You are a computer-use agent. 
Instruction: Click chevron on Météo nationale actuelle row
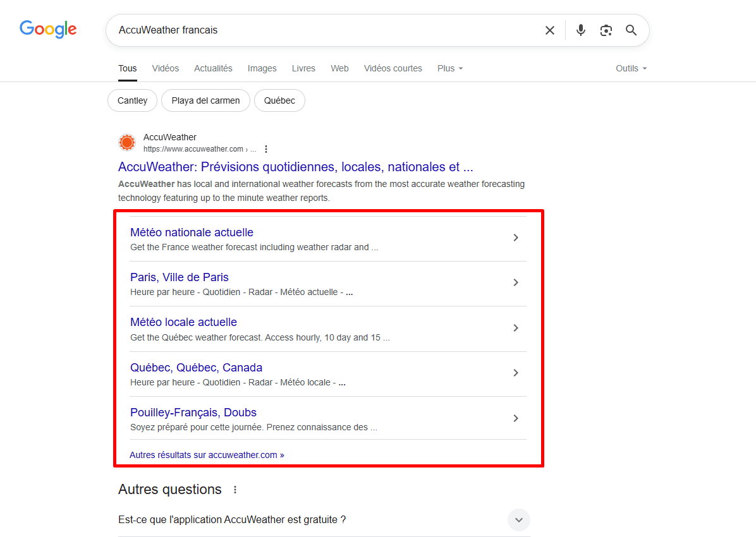[x=515, y=238]
